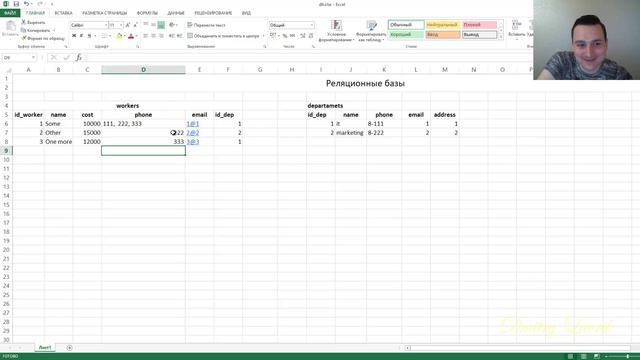Apply the Обычный cell style
640x360 pixels.
click(x=406, y=25)
